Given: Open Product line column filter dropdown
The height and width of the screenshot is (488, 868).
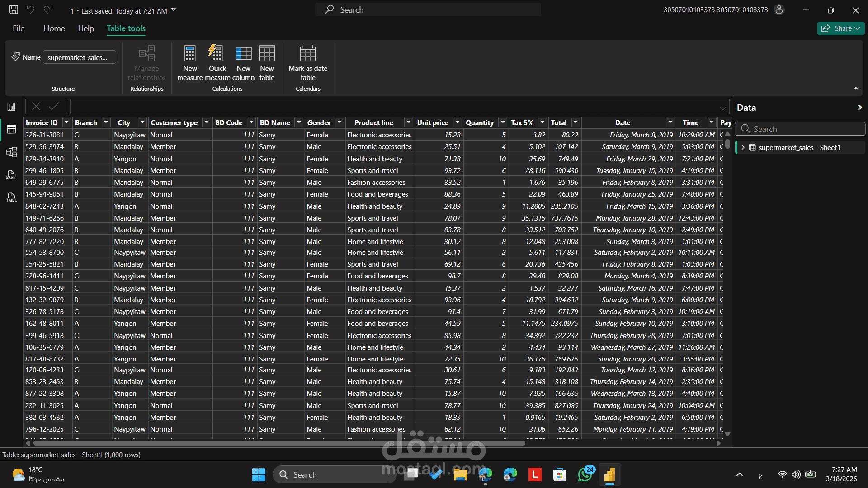Looking at the screenshot, I should pos(409,122).
